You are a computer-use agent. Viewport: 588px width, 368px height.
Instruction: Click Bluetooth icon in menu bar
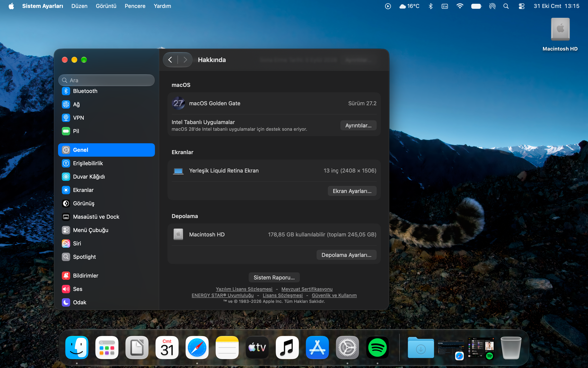click(431, 6)
